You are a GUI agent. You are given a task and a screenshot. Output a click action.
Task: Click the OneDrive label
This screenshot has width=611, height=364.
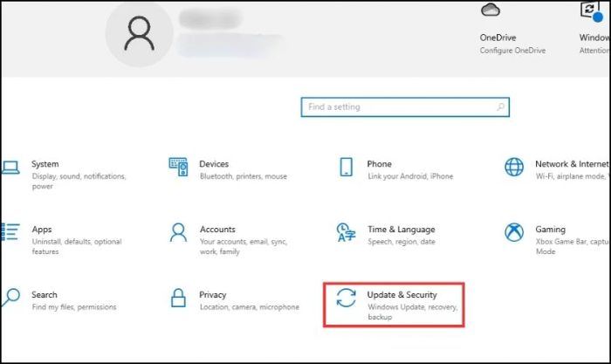point(498,38)
